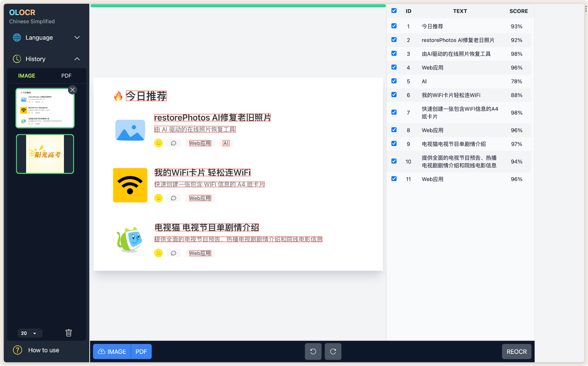Open the 阳光高考 history thumbnail
The width and height of the screenshot is (588, 366).
[44, 154]
